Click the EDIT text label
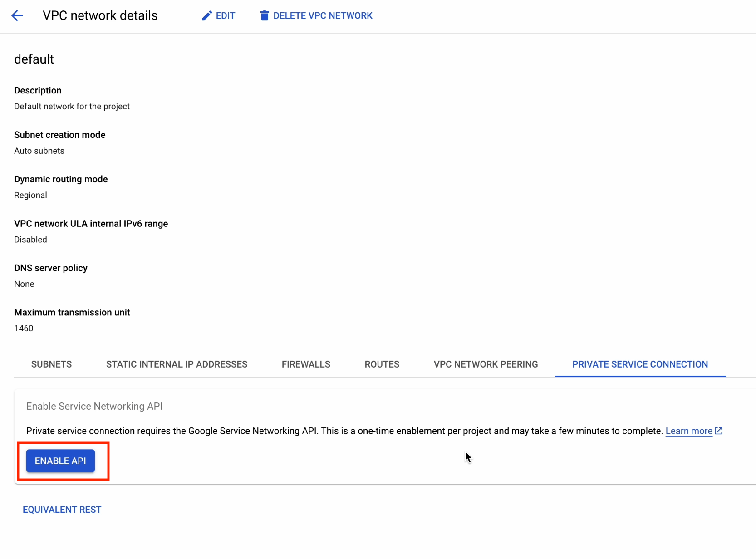The height and width of the screenshot is (559, 756). click(226, 16)
